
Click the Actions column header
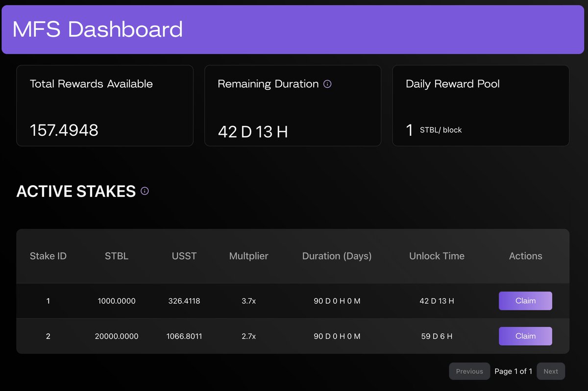[x=525, y=256]
